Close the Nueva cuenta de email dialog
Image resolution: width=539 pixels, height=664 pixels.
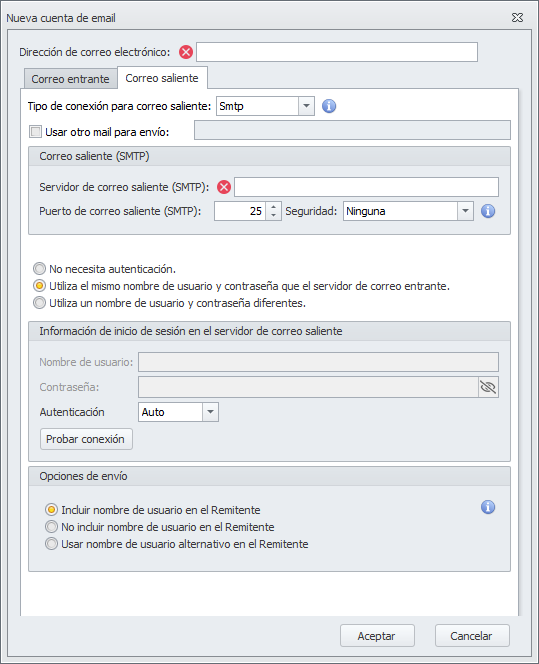517,18
